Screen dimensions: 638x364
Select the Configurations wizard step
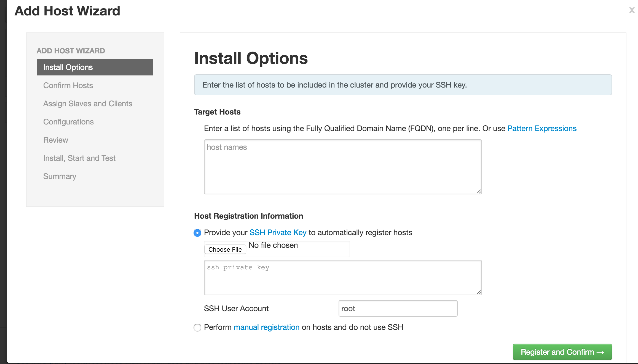(x=68, y=122)
